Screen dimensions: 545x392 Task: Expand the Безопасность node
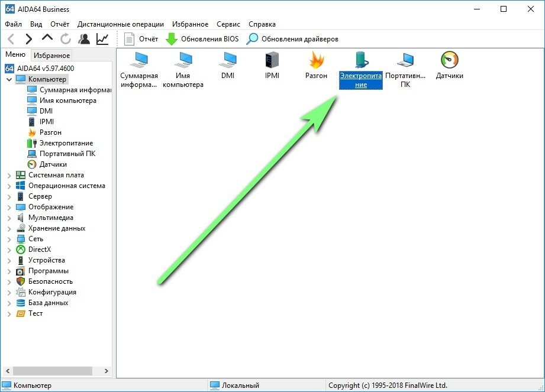[x=9, y=282]
